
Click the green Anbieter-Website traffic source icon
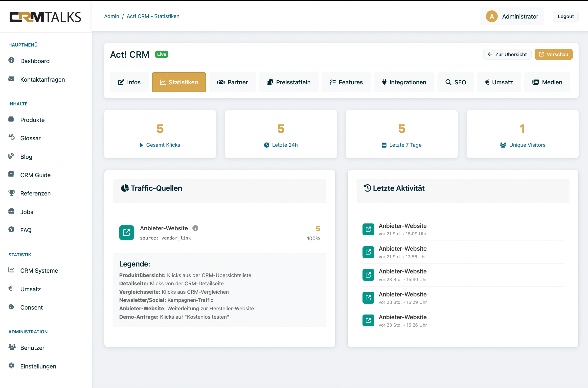pyautogui.click(x=127, y=233)
